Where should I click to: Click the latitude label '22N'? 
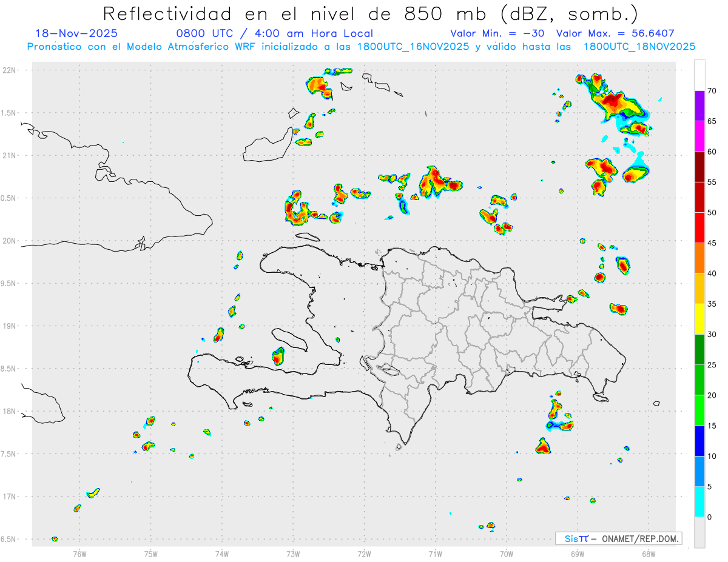tap(10, 70)
